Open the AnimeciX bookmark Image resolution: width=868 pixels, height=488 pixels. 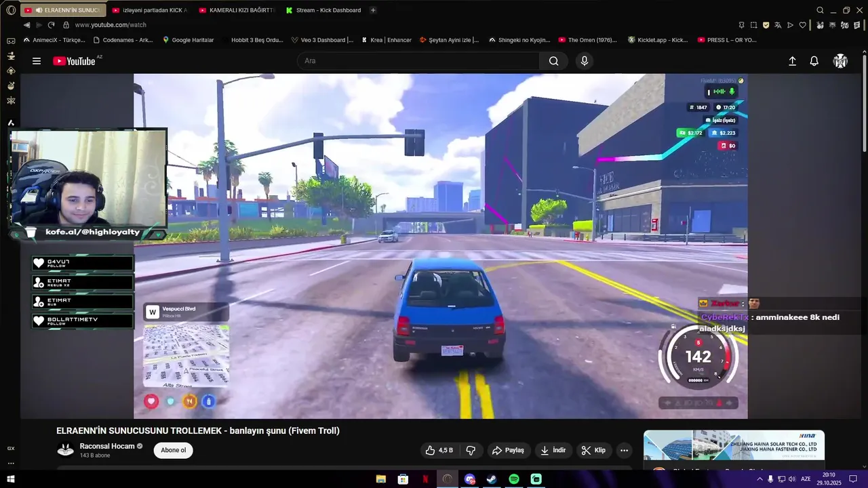coord(54,40)
